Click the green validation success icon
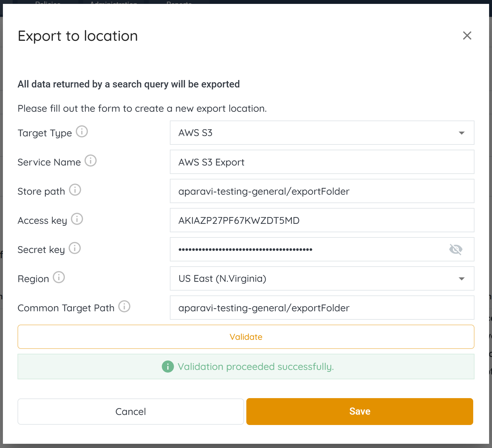The height and width of the screenshot is (448, 492). [168, 367]
